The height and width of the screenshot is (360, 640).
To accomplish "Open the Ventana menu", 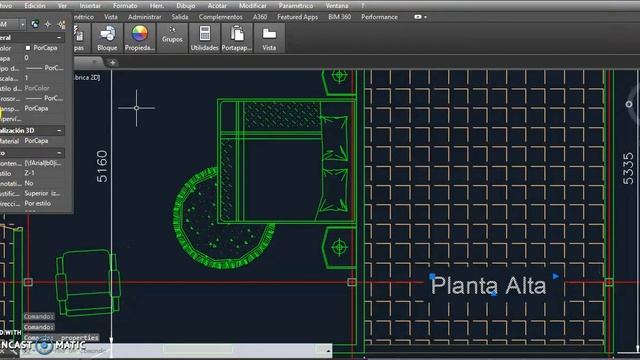I will 337,6.
